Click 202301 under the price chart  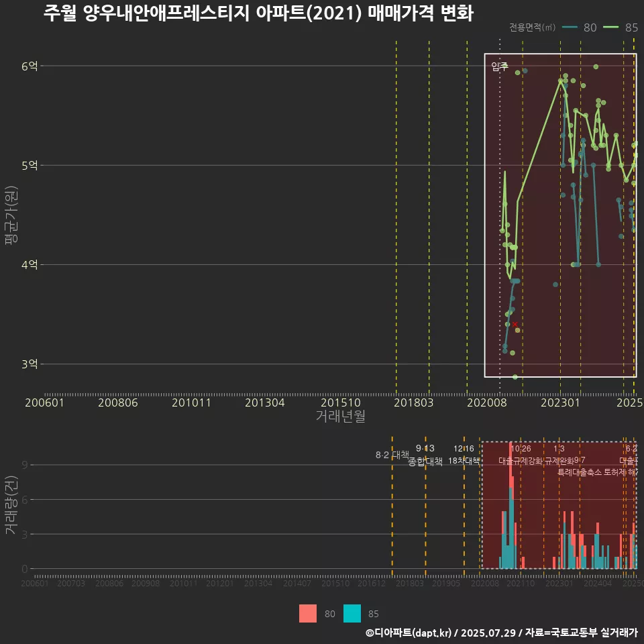[x=560, y=402]
